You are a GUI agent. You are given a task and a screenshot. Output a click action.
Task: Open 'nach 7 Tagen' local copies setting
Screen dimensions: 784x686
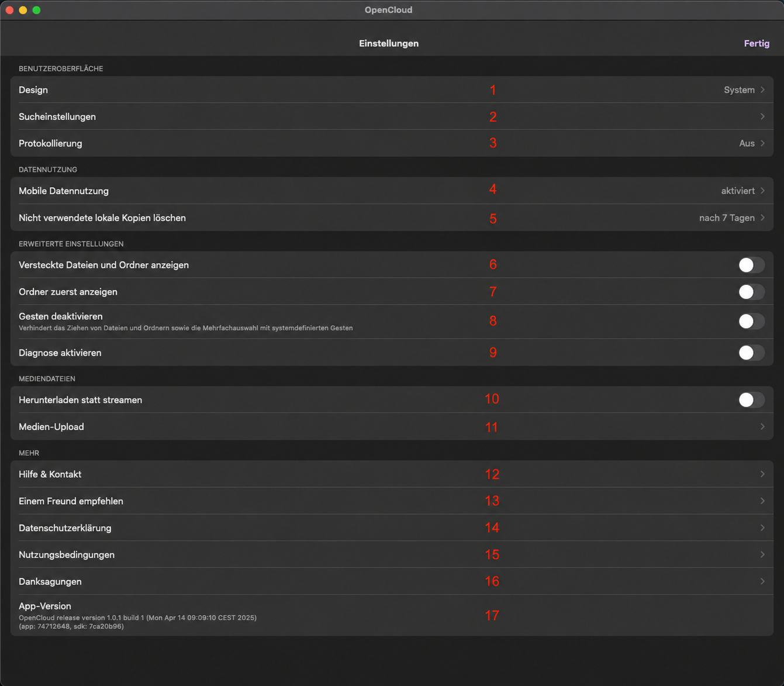392,218
